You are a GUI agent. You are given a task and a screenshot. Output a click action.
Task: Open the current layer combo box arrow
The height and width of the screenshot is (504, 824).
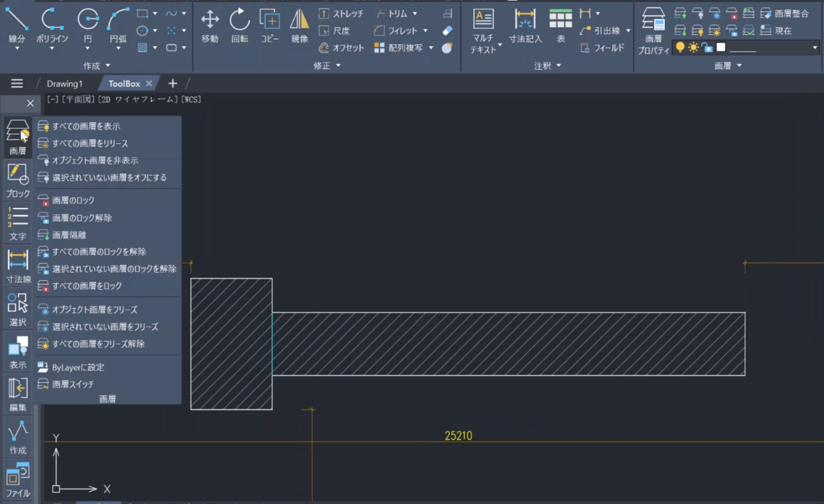click(x=815, y=48)
